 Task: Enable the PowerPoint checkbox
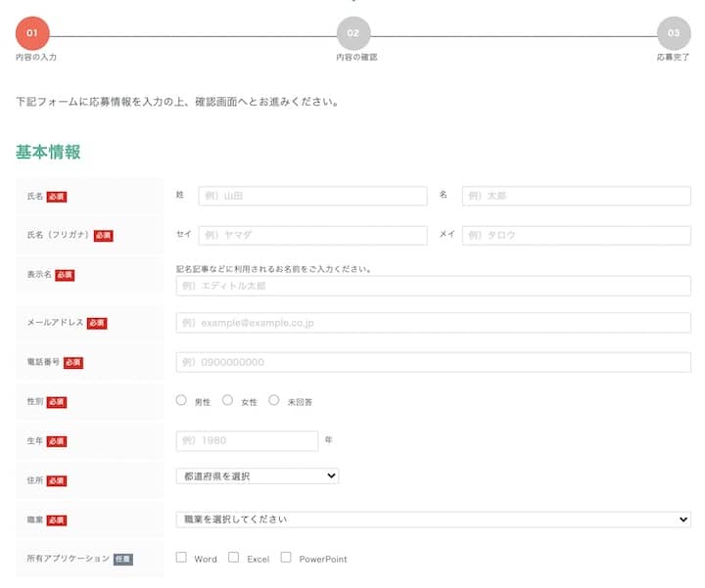click(286, 558)
